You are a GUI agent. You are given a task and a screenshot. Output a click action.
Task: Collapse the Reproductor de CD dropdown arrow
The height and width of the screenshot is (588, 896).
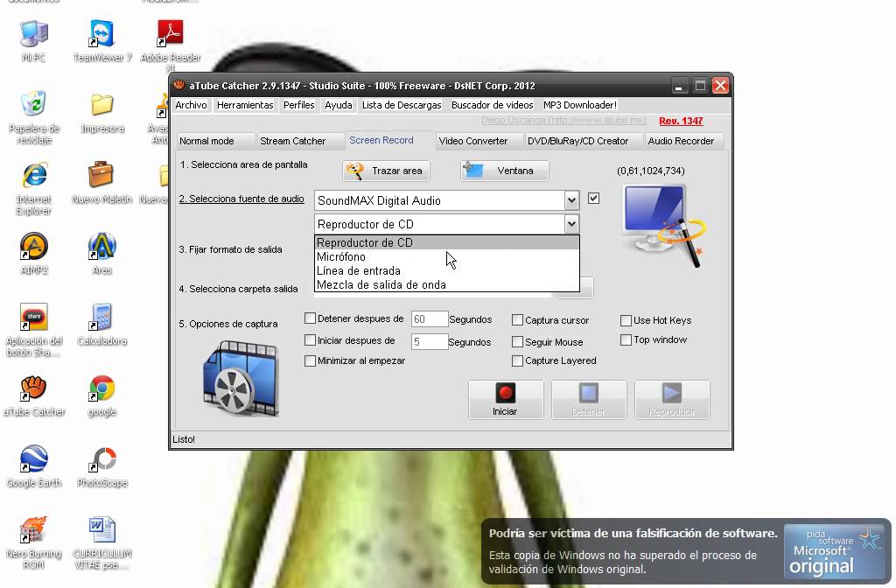click(x=571, y=224)
